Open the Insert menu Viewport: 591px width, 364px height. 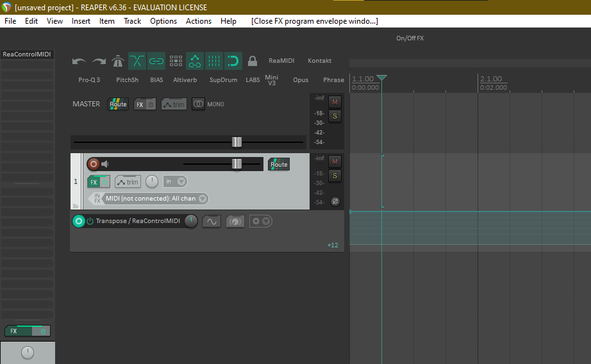coord(81,21)
